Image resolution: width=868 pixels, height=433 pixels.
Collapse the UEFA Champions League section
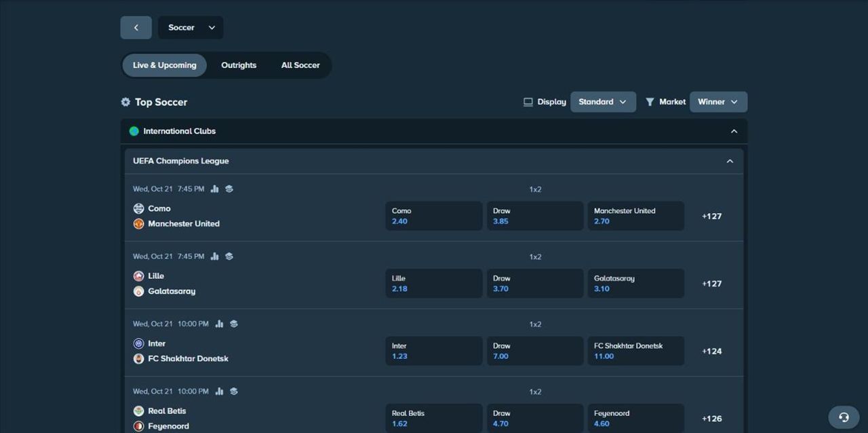pos(730,161)
